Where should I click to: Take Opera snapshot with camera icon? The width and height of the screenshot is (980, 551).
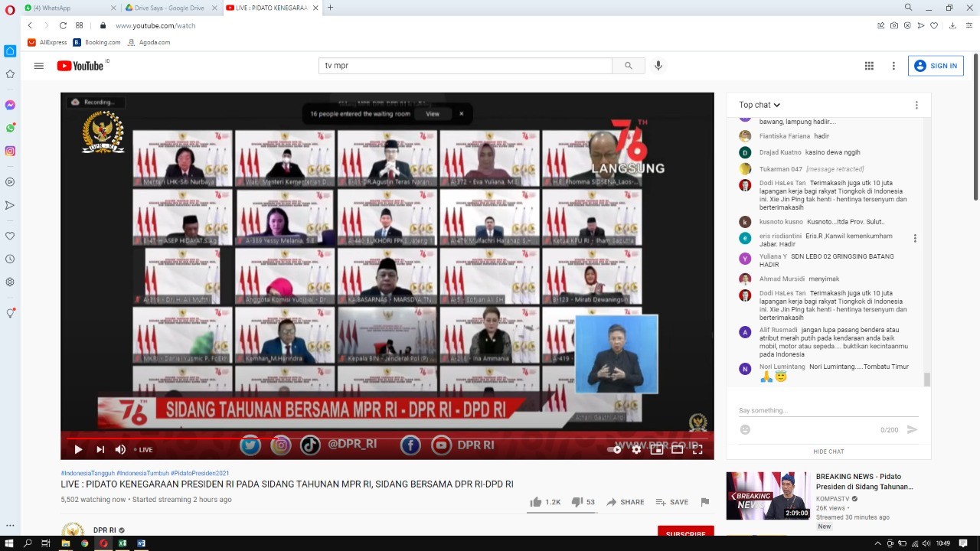893,25
